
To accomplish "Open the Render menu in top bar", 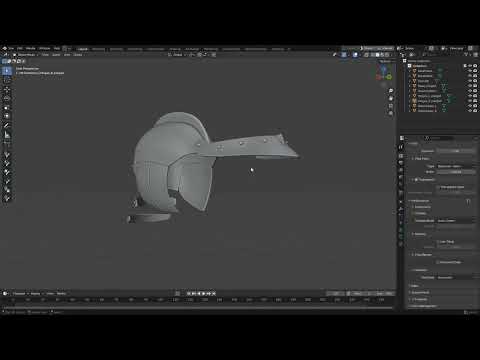I will pos(31,49).
